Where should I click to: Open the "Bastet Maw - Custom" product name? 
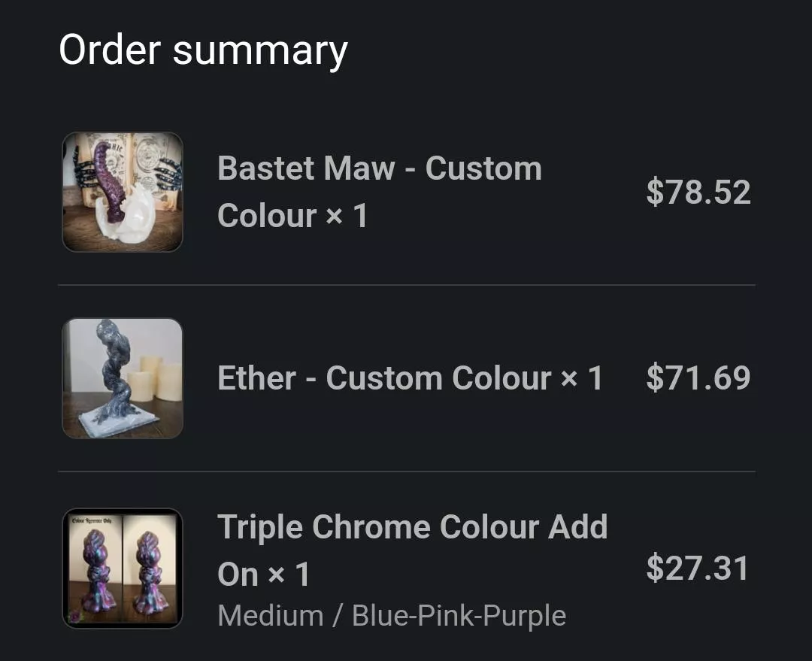[380, 168]
